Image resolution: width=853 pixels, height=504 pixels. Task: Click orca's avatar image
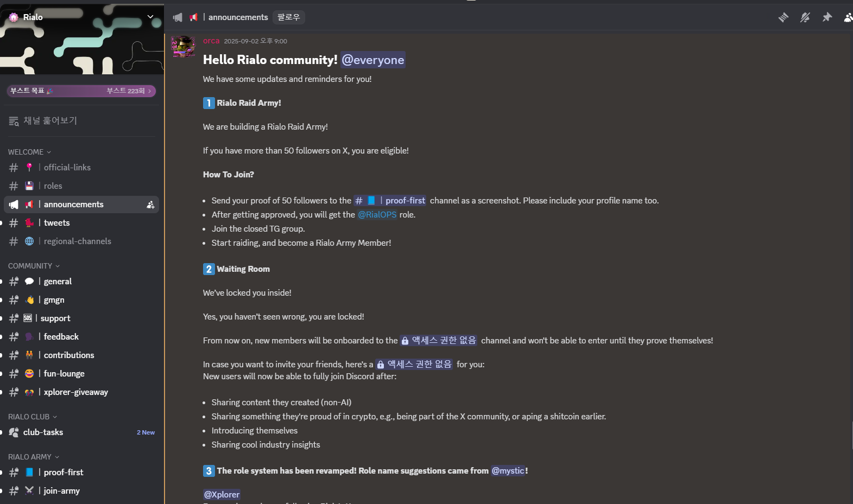point(184,47)
